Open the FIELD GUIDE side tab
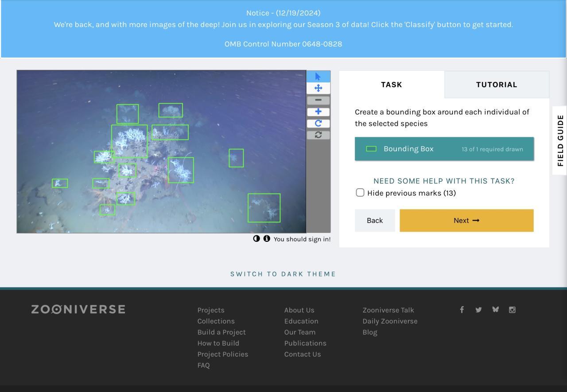Image resolution: width=567 pixels, height=392 pixels. coord(560,140)
